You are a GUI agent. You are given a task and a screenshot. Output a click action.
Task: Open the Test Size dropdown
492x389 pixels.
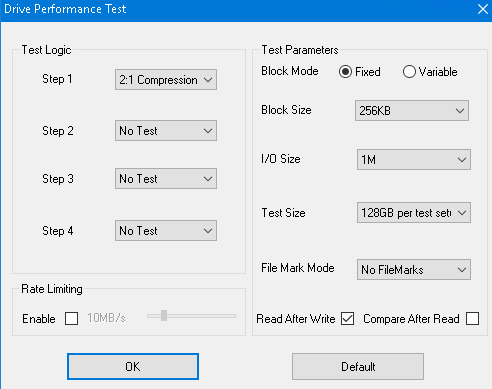tap(414, 212)
